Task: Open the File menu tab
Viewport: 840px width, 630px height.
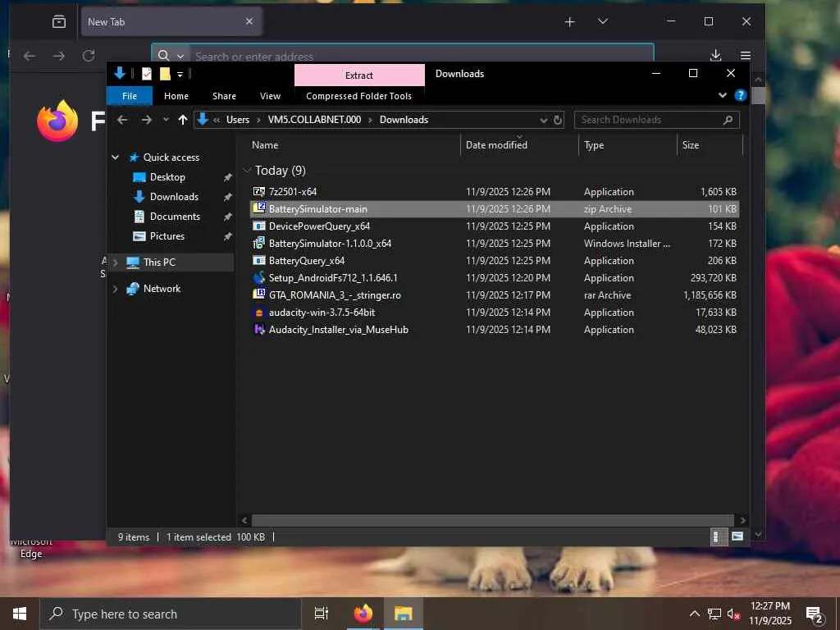Action: 130,96
